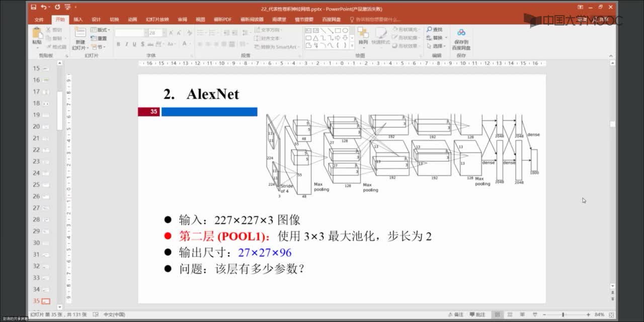Open Quick Styles (快速样式) gallery
This screenshot has height=322, width=644.
point(381,37)
